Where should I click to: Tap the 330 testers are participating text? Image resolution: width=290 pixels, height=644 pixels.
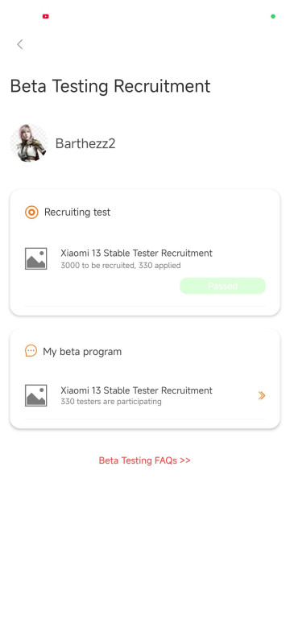pyautogui.click(x=111, y=401)
